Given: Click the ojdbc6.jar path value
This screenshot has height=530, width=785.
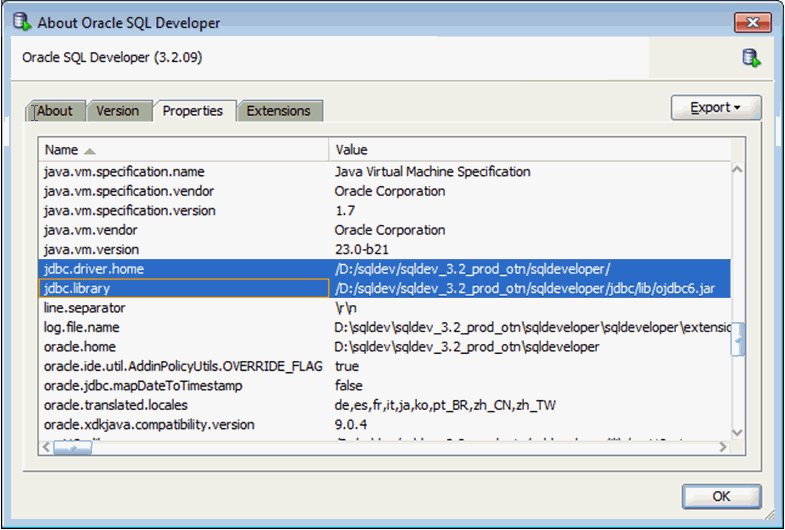Looking at the screenshot, I should click(525, 289).
